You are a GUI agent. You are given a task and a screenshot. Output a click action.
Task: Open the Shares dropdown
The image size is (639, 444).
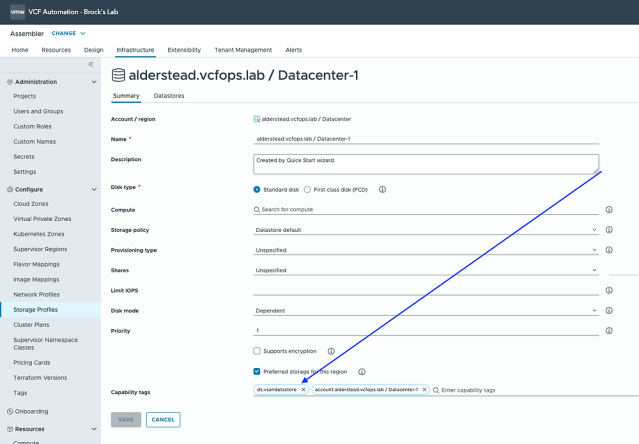tap(426, 270)
